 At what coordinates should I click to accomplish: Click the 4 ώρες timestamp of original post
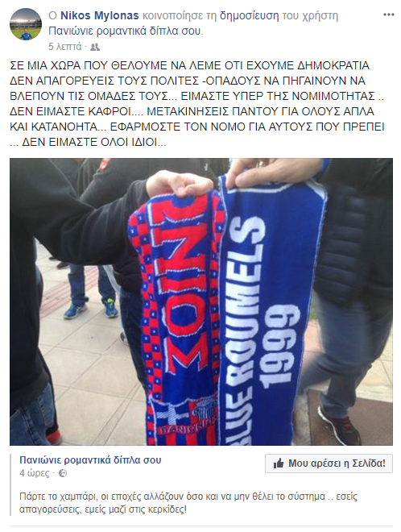35,473
